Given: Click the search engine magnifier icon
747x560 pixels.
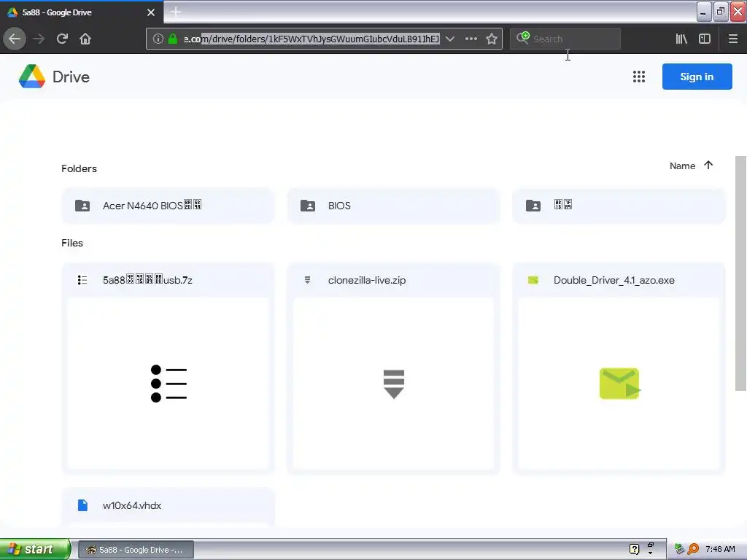Looking at the screenshot, I should coord(522,38).
